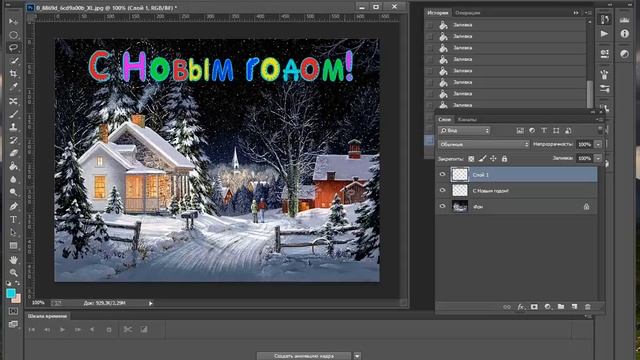Toggle layer filtering switch
This screenshot has width=640, height=360.
pos(600,130)
